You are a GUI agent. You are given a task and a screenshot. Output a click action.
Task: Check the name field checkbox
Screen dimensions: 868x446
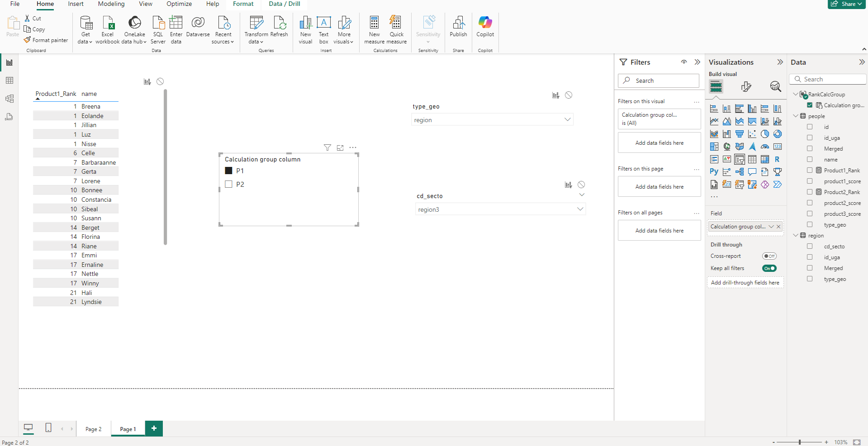click(x=810, y=159)
